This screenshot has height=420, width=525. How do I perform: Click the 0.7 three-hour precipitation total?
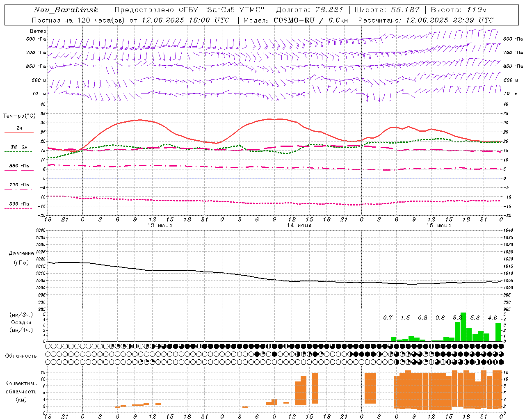click(x=388, y=318)
